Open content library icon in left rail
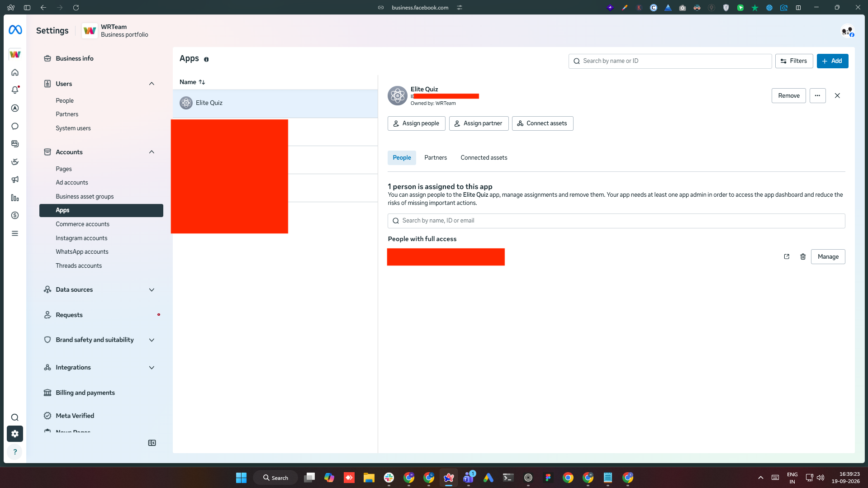Image resolution: width=868 pixels, height=488 pixels. [x=15, y=144]
